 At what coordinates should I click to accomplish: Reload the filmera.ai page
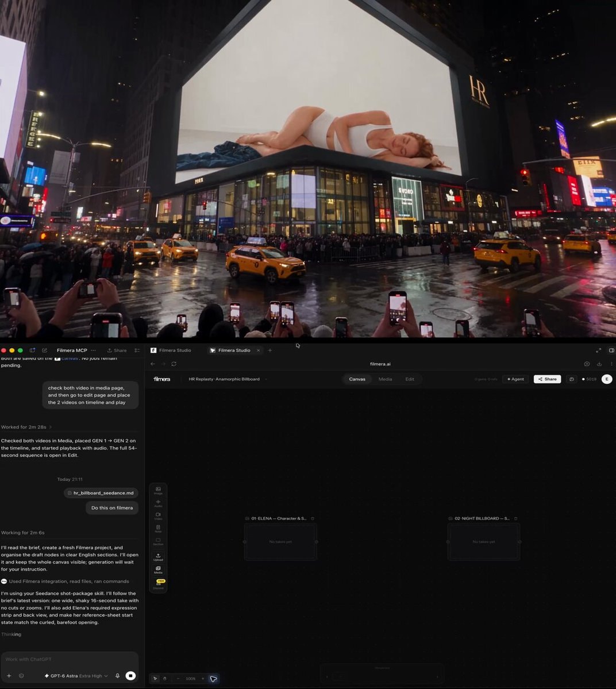[174, 364]
